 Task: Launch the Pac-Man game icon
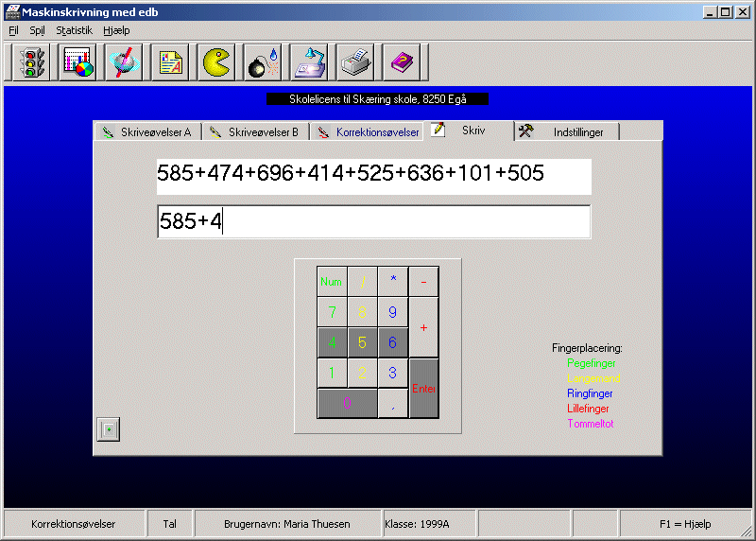click(x=215, y=62)
